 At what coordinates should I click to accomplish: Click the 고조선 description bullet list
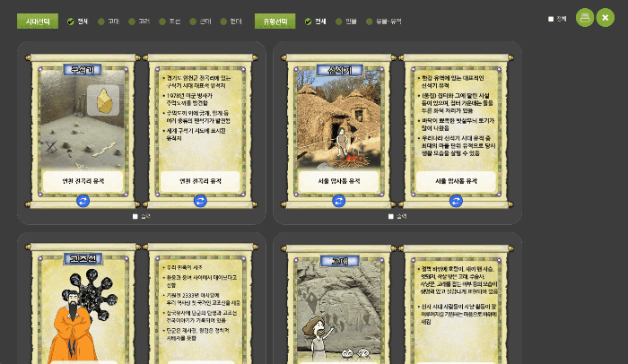click(201, 302)
